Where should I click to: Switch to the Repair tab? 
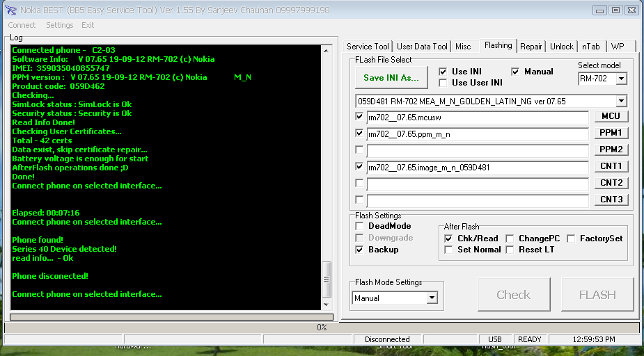tap(531, 47)
